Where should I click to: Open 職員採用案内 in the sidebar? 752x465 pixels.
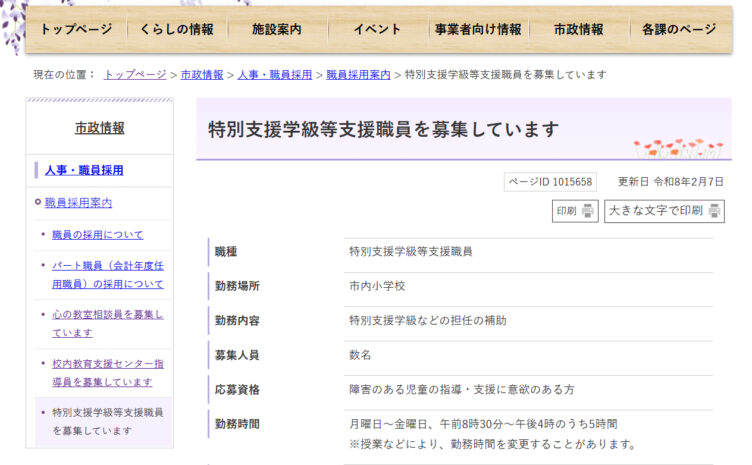pyautogui.click(x=78, y=202)
